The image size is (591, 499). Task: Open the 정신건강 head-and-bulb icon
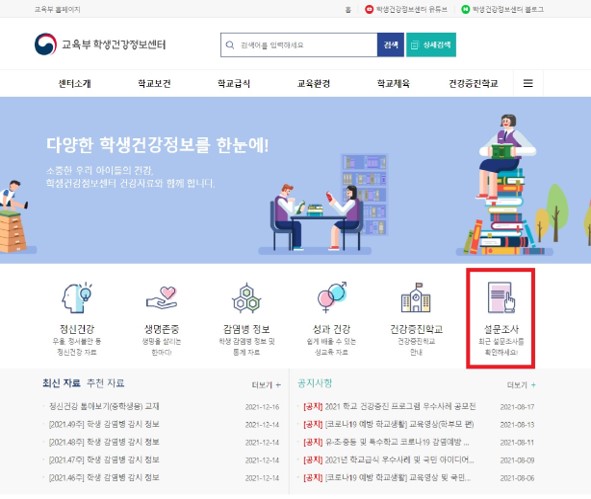pos(77,298)
